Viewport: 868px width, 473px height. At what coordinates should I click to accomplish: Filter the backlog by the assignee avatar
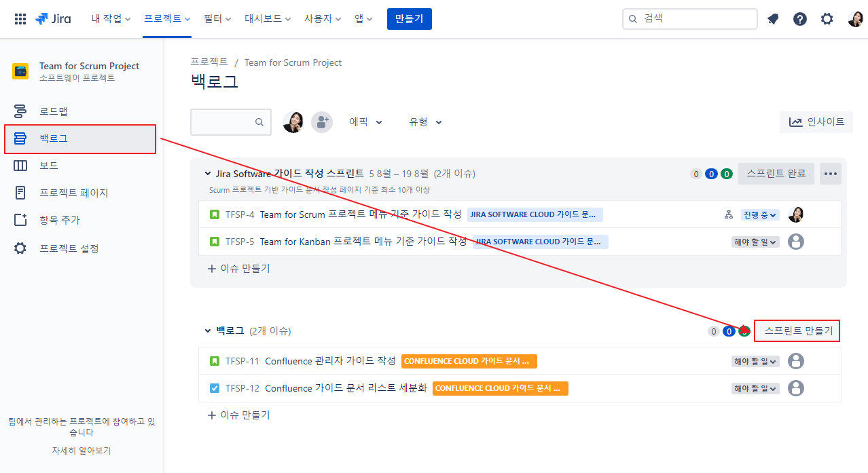click(293, 122)
